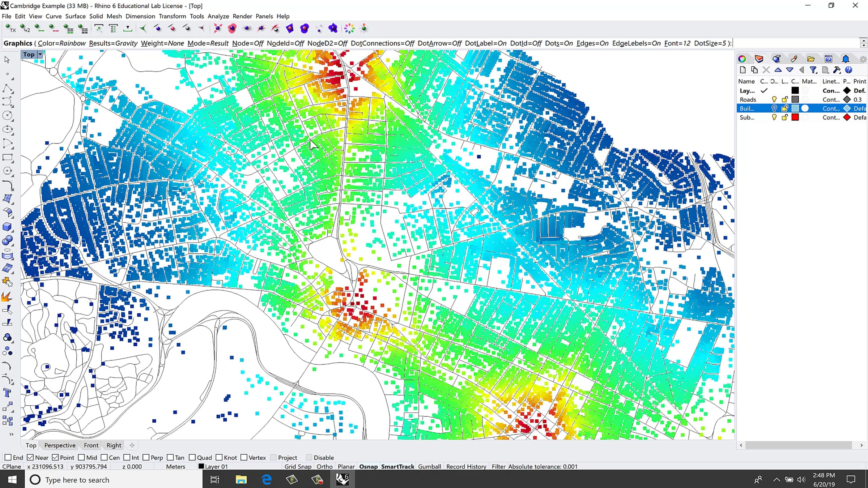Toggle the End osnap checkbox

(x=8, y=457)
